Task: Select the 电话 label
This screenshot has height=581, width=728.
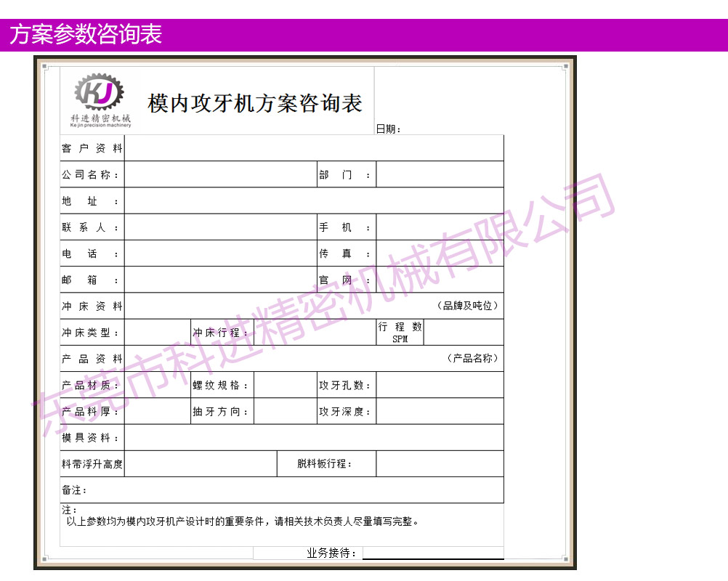Action: pos(90,254)
